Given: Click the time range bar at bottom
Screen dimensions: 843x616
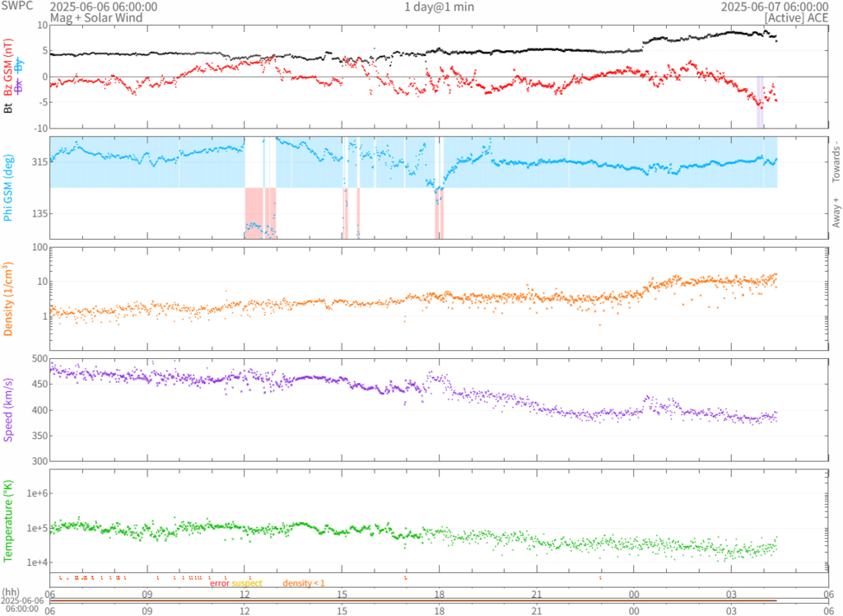Looking at the screenshot, I should [x=413, y=600].
